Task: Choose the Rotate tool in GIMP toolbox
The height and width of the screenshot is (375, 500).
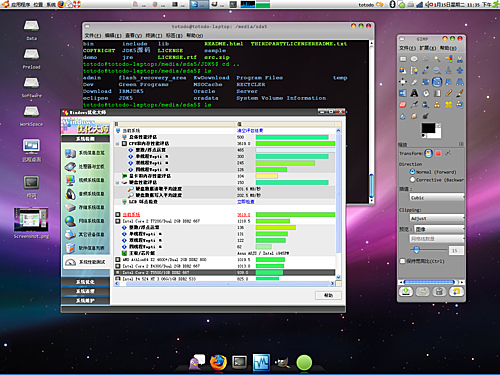Action: pyautogui.click(x=426, y=82)
